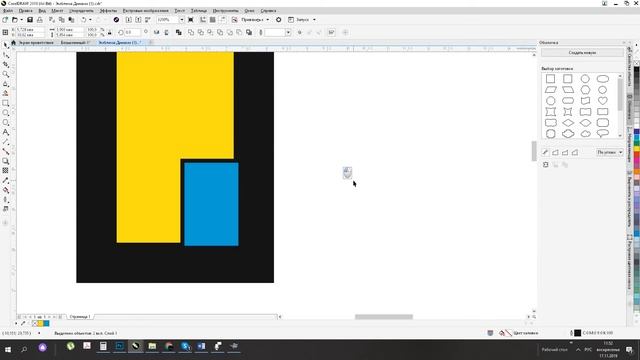Select the Text tool
640x360 pixels.
tap(5, 132)
